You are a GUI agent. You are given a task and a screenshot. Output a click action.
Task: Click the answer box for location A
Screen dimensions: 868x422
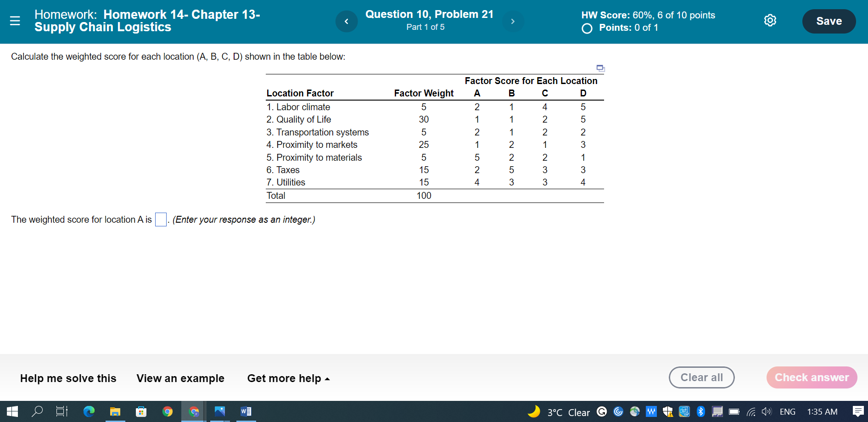point(160,220)
